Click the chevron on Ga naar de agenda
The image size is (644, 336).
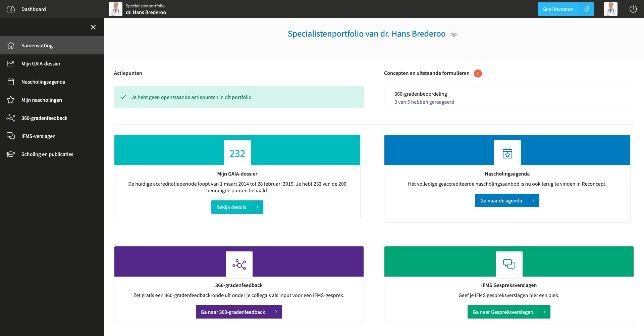[x=533, y=200]
